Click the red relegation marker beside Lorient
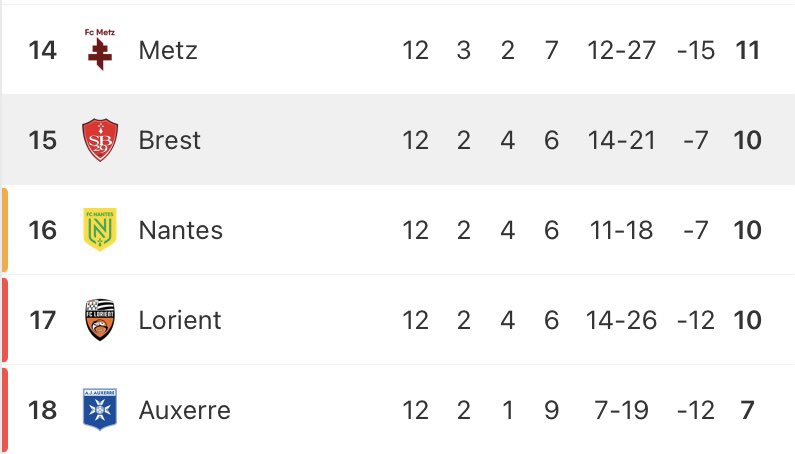 click(4, 320)
